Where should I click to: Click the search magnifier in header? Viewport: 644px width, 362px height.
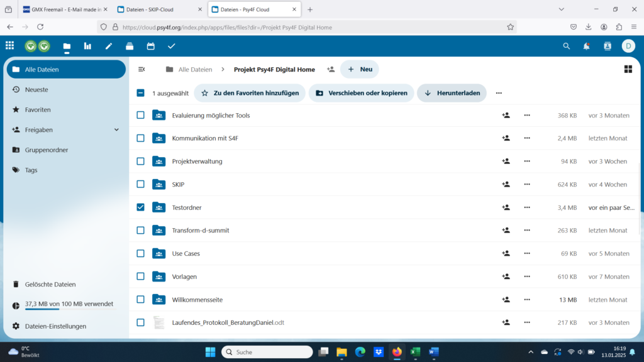coord(566,46)
